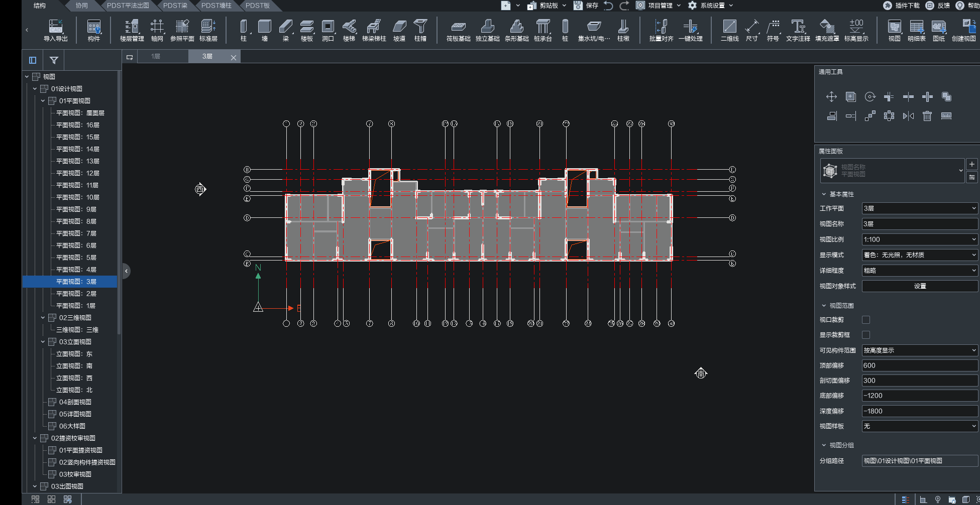The height and width of the screenshot is (505, 980).
Task: Collapse the left panel with the arrow handle
Action: [126, 271]
